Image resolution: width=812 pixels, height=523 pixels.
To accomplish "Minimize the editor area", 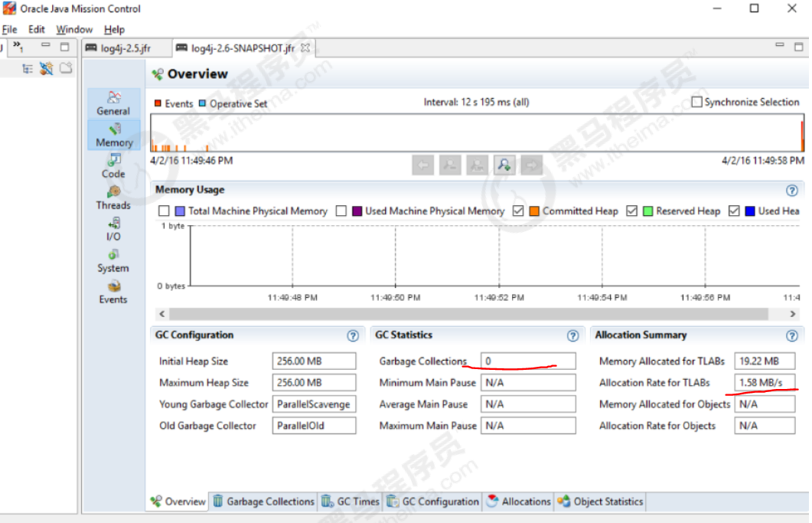I will coord(779,46).
